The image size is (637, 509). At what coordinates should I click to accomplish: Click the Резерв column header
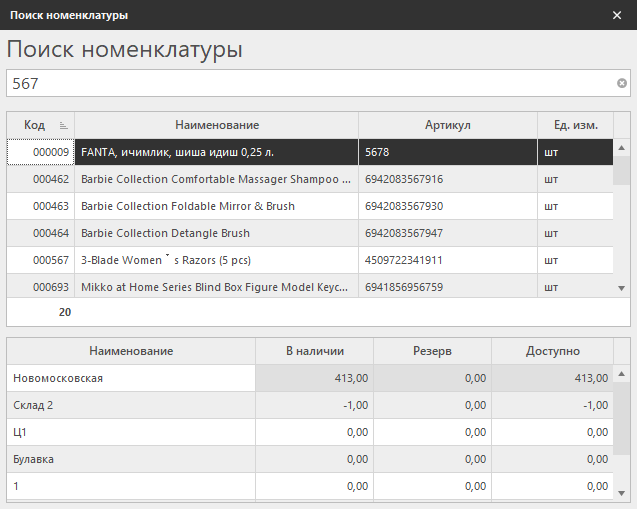tap(432, 351)
